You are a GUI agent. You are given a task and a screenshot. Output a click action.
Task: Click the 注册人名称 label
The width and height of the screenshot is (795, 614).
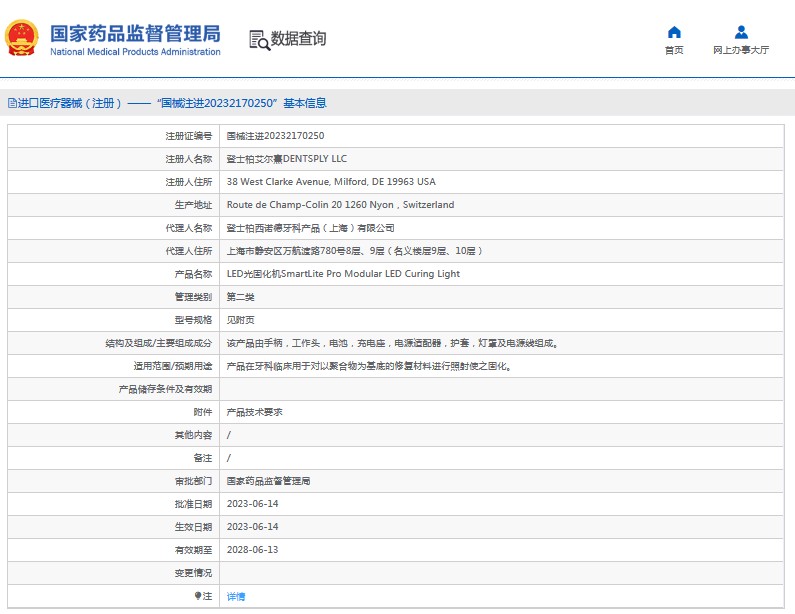tap(189, 159)
